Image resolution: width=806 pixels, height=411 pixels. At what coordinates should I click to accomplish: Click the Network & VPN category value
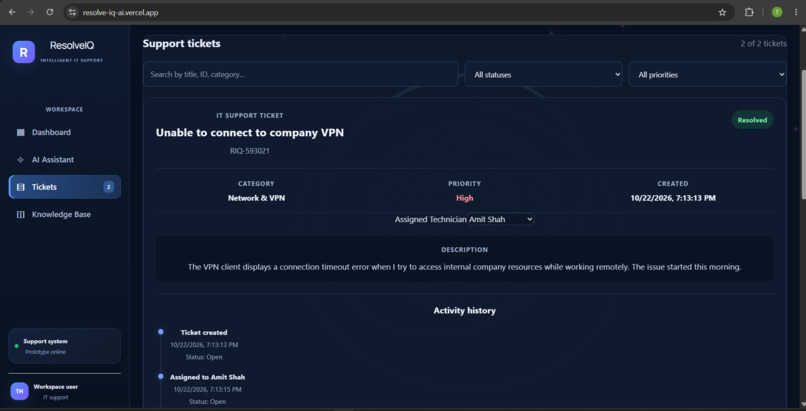coord(257,198)
